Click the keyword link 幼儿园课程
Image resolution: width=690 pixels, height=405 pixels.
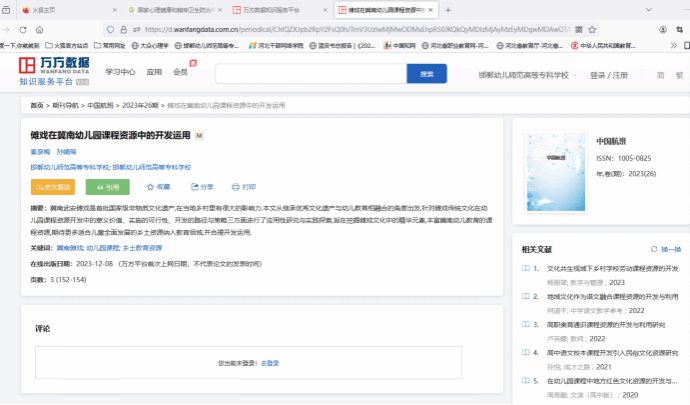tap(102, 246)
